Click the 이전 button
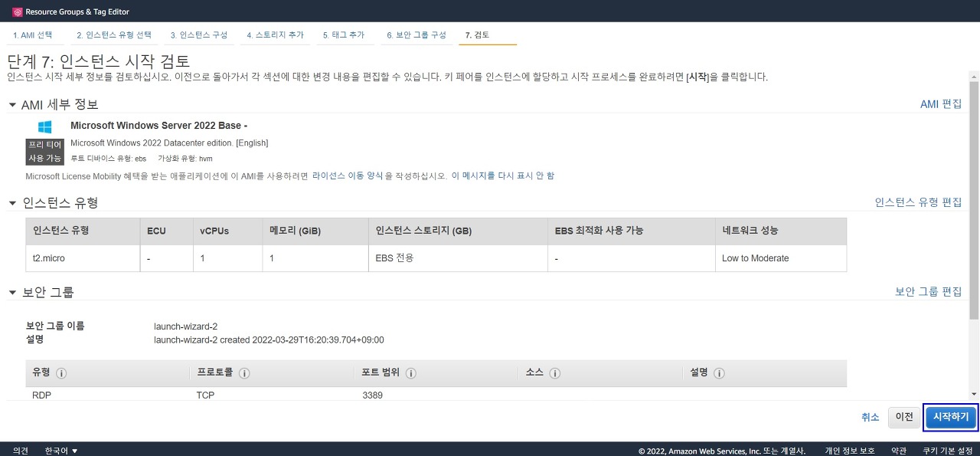 pyautogui.click(x=904, y=417)
